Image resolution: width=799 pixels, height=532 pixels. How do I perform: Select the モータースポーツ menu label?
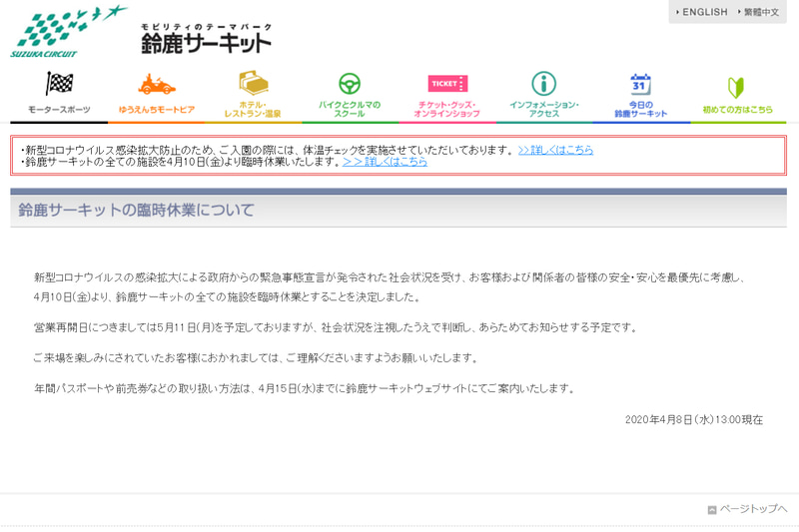(59, 110)
